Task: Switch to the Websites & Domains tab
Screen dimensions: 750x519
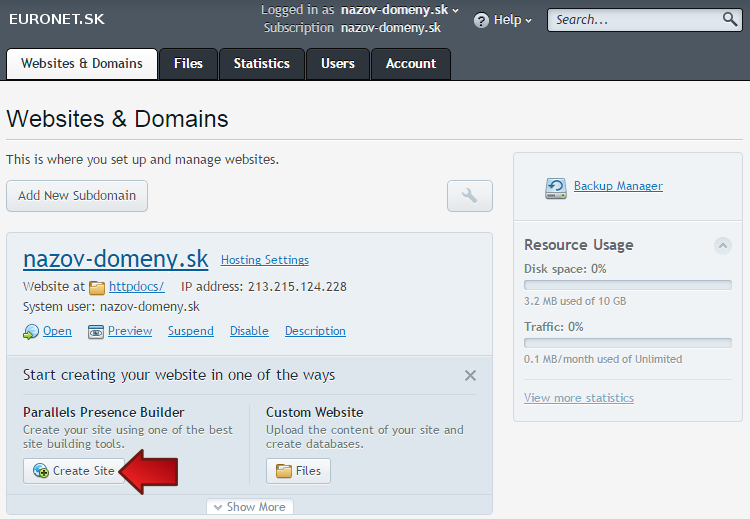Action: pyautogui.click(x=82, y=64)
